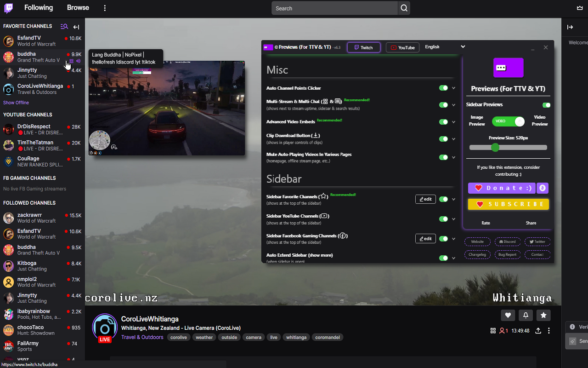Disable Clip Download Button
Image resolution: width=588 pixels, height=368 pixels.
coord(442,138)
